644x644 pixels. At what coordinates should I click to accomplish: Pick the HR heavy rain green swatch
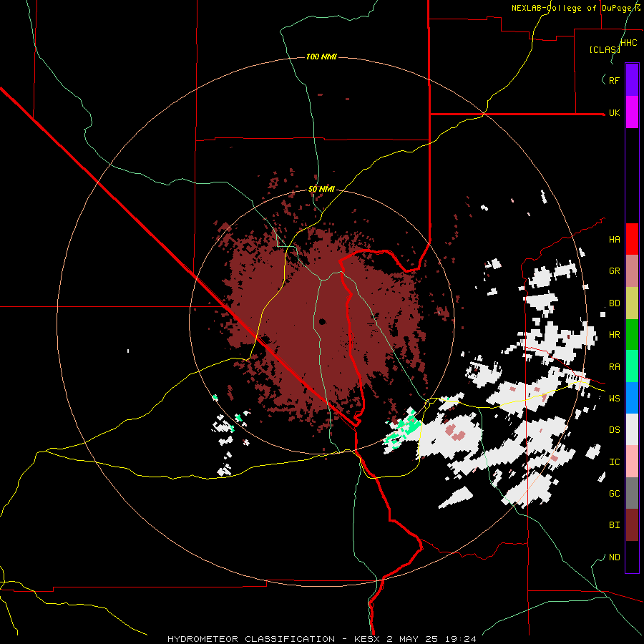point(632,335)
